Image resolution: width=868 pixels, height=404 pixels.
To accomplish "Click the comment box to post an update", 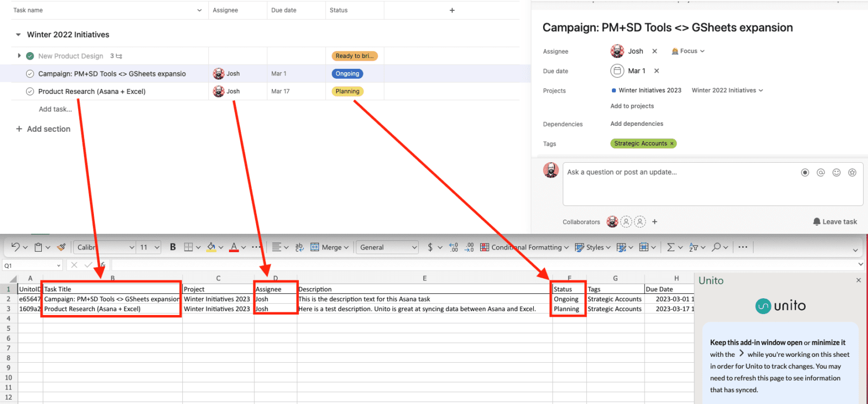I will pos(678,184).
